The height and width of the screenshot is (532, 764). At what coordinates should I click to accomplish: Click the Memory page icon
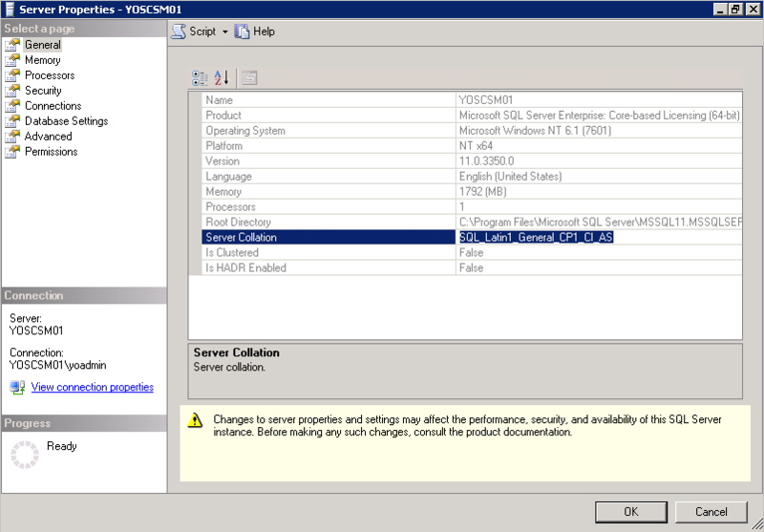pos(12,60)
